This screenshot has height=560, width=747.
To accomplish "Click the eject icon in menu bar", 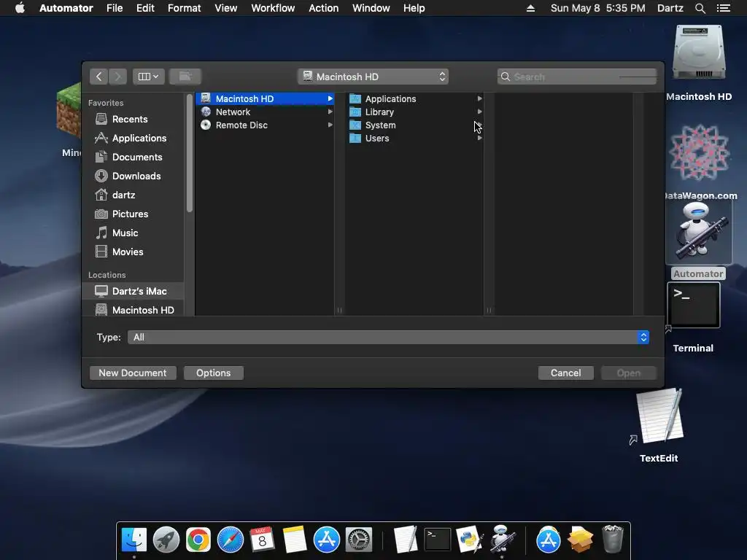I will (x=531, y=8).
